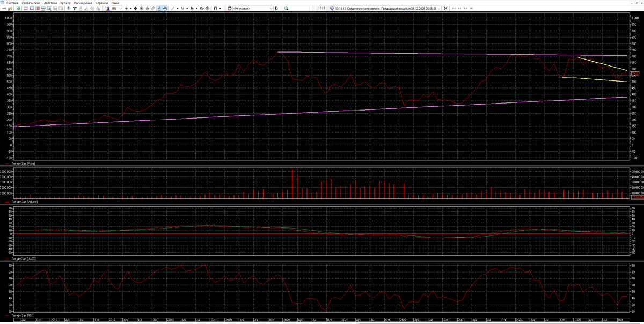Open the Действия menu
Image resolution: width=644 pixels, height=324 pixels.
tap(50, 3)
